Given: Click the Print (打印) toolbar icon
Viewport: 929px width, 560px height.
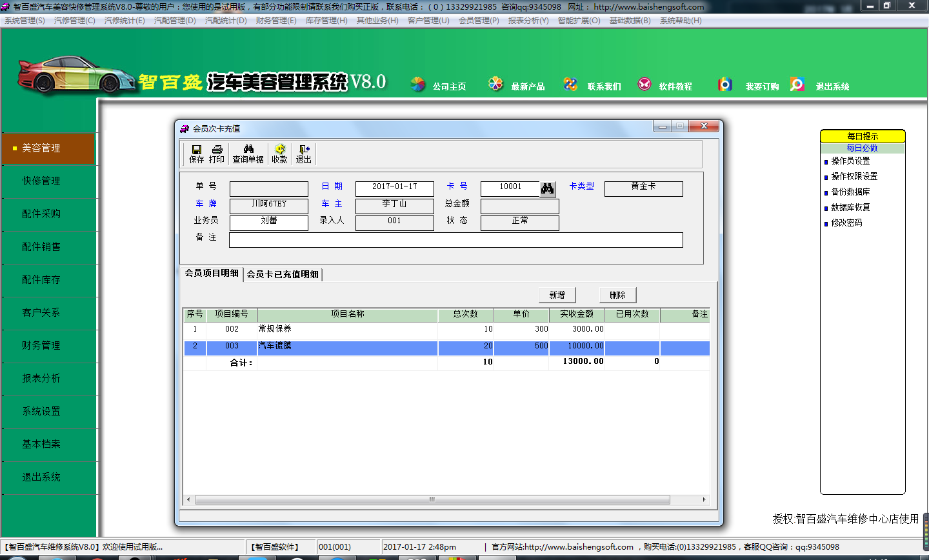Looking at the screenshot, I should [x=217, y=154].
